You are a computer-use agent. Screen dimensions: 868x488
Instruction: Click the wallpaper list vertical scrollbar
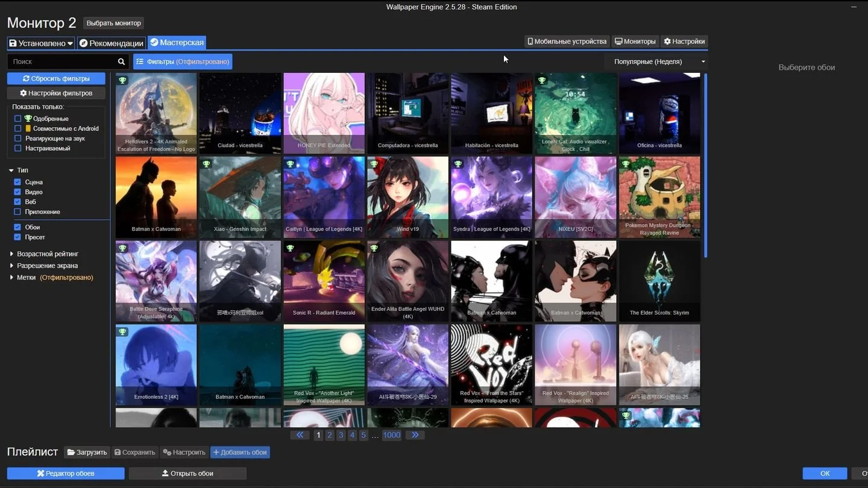[x=705, y=166]
